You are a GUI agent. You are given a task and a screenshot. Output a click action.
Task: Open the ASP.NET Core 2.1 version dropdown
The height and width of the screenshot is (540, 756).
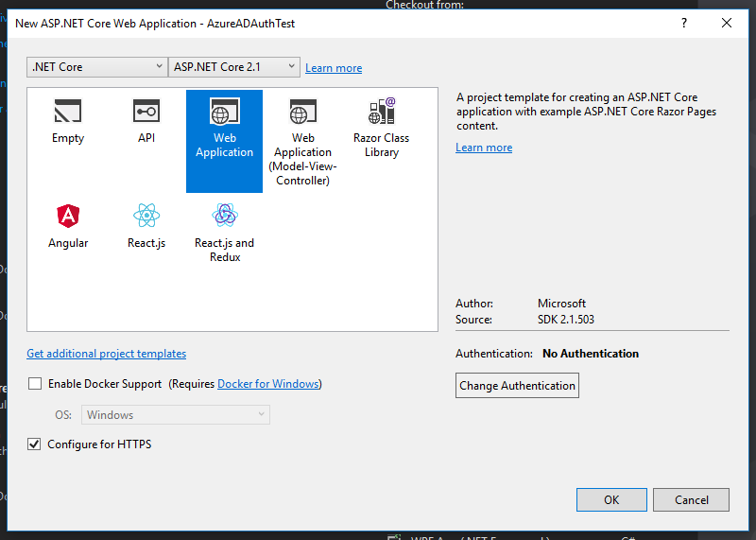tap(233, 66)
